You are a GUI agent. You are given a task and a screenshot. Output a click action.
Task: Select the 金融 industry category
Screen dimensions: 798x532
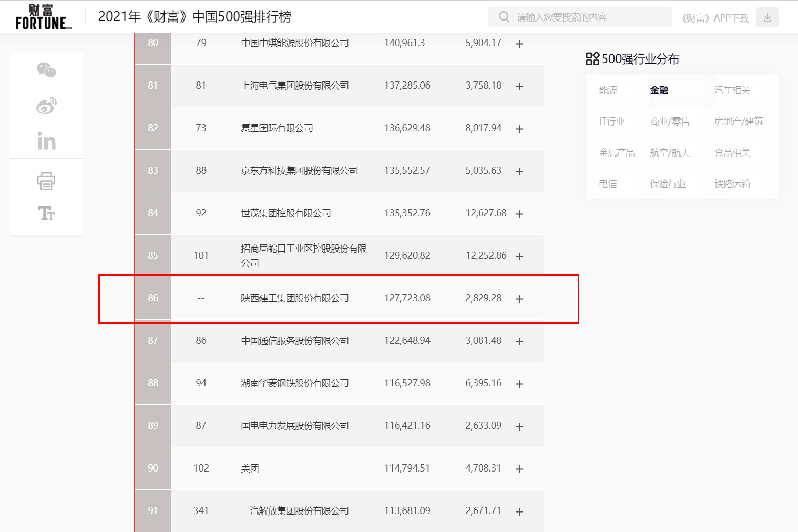click(659, 90)
